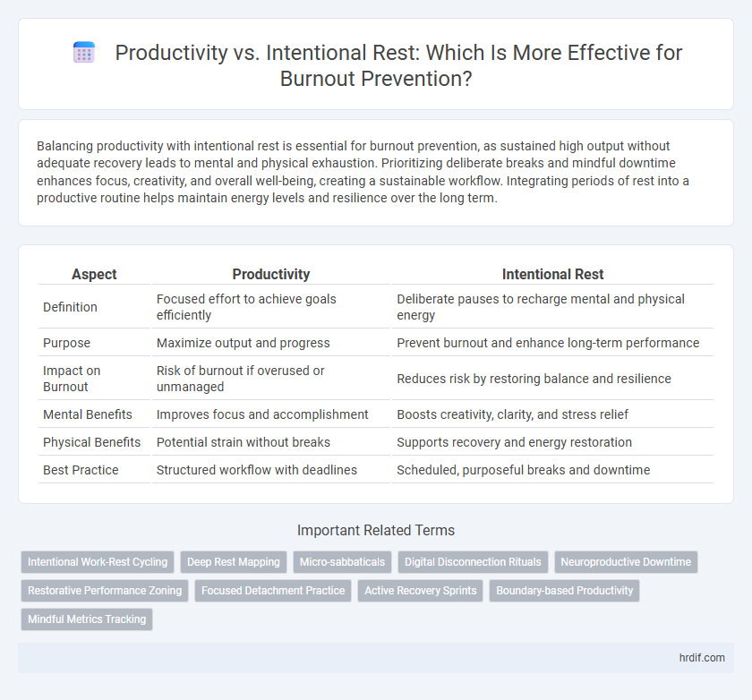Select the Best Practice row label

81,470
